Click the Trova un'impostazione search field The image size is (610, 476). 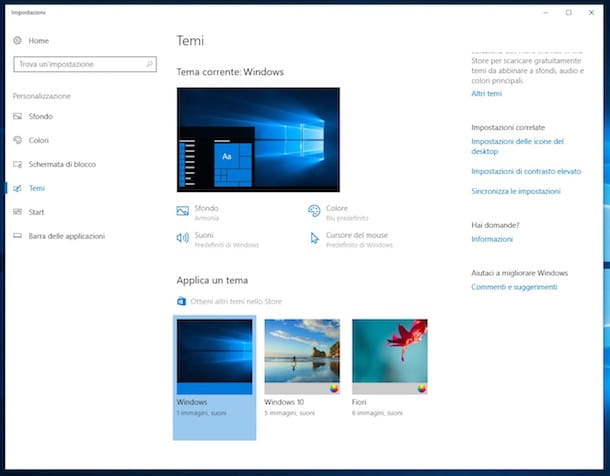point(85,64)
